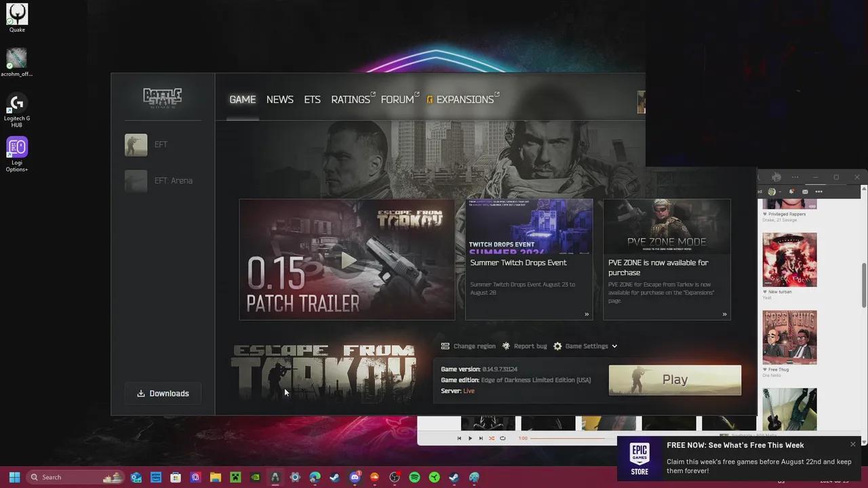Open the three-dots menu in music app toolbar
This screenshot has height=488, width=868.
[818, 192]
